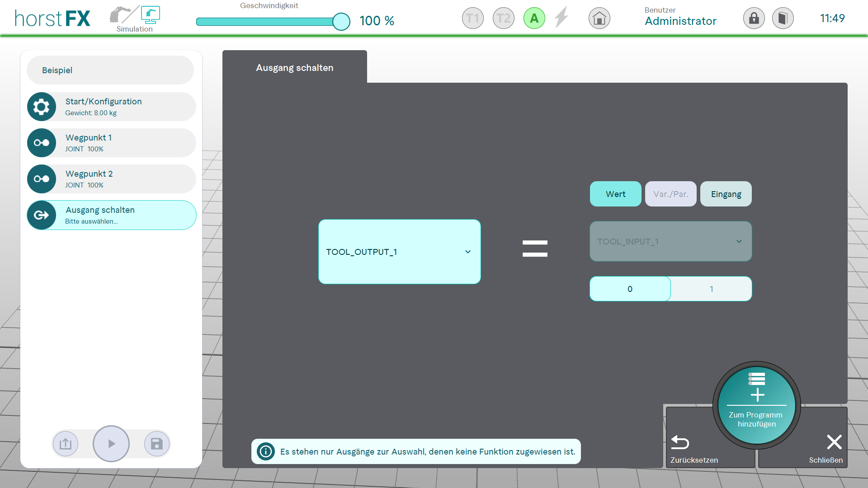
Task: Set output value to 1
Action: coord(711,289)
